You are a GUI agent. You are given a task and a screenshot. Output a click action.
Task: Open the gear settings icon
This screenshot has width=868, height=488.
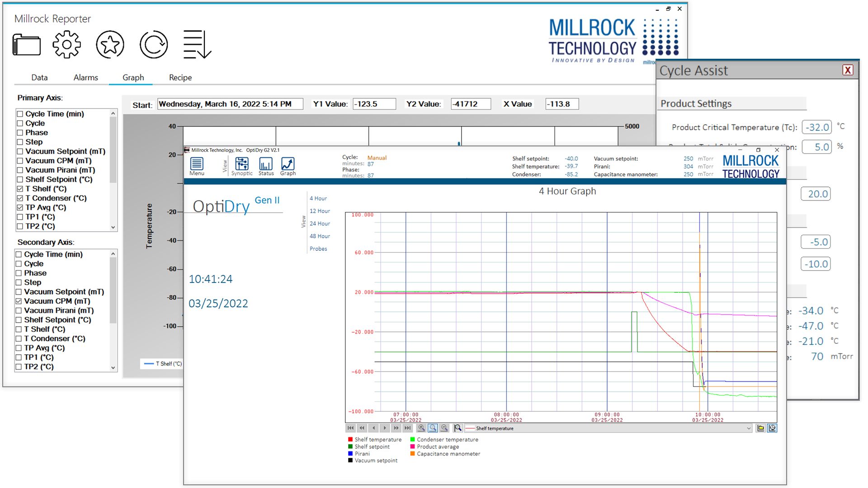coord(66,45)
